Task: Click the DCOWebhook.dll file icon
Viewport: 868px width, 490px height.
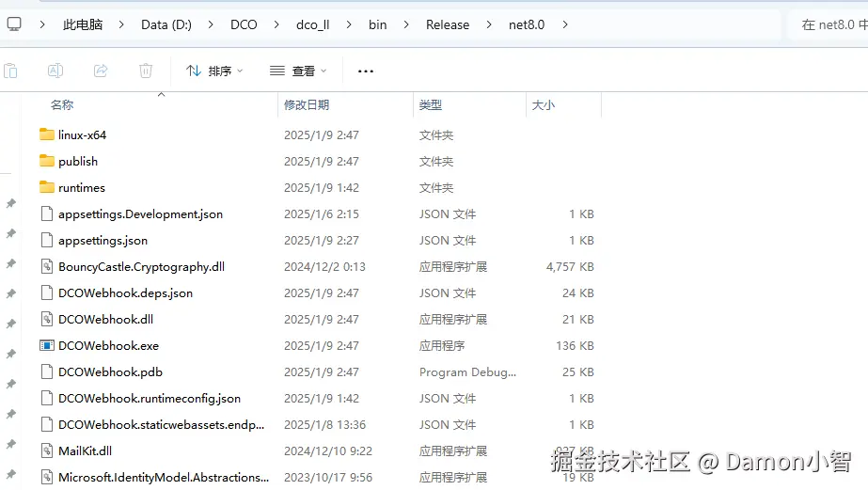Action: point(47,319)
